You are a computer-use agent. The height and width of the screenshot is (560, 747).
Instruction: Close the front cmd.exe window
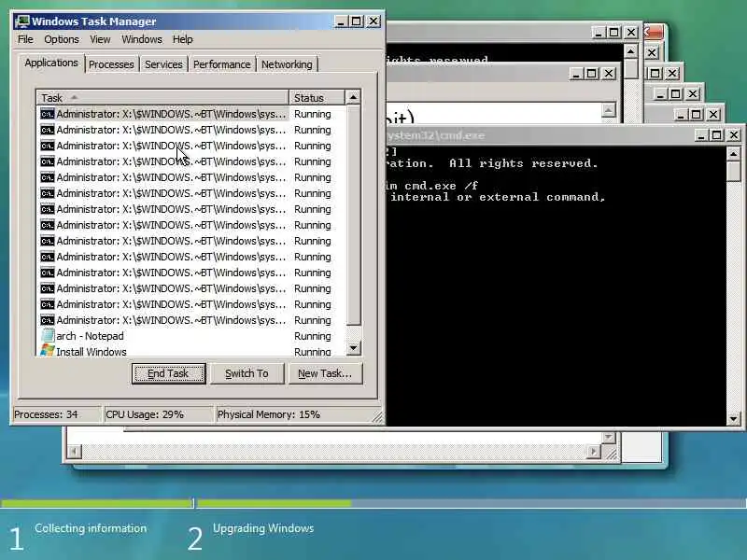734,135
